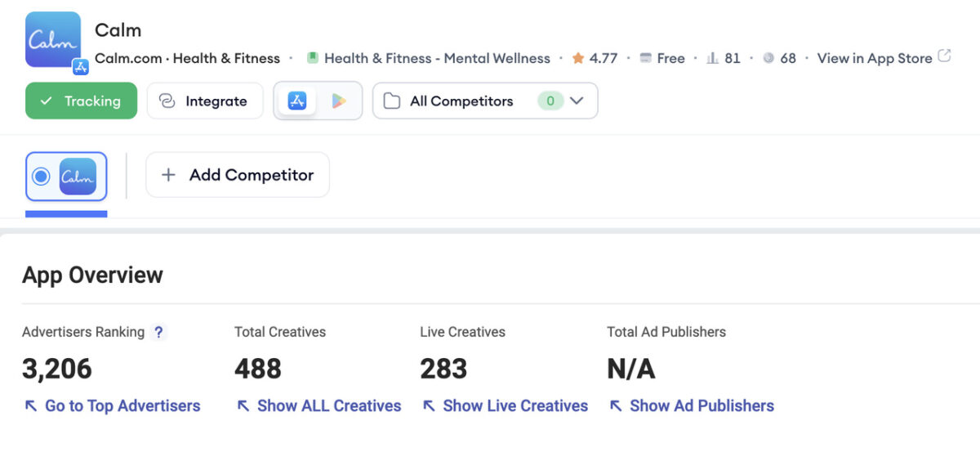Select the Calm app tab thumbnail
The height and width of the screenshot is (457, 980).
(x=78, y=176)
